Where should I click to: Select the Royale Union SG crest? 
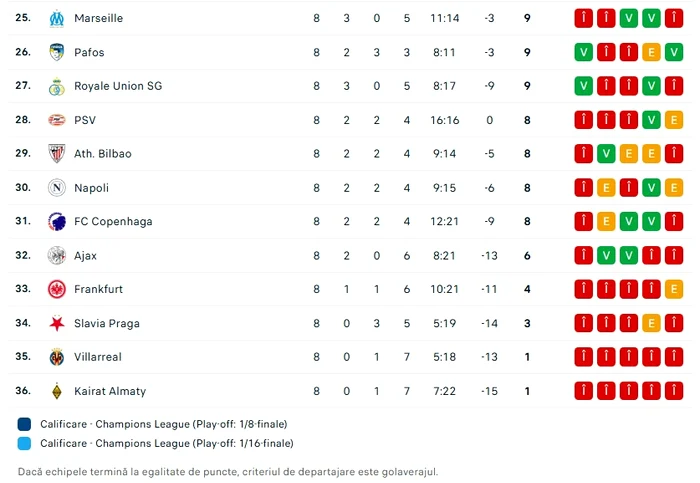(57, 86)
